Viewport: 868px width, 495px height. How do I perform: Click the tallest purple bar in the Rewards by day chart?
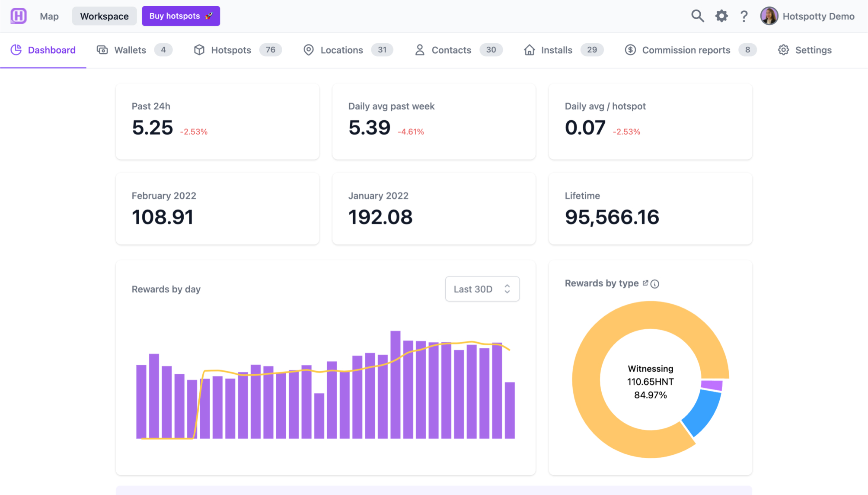point(395,384)
